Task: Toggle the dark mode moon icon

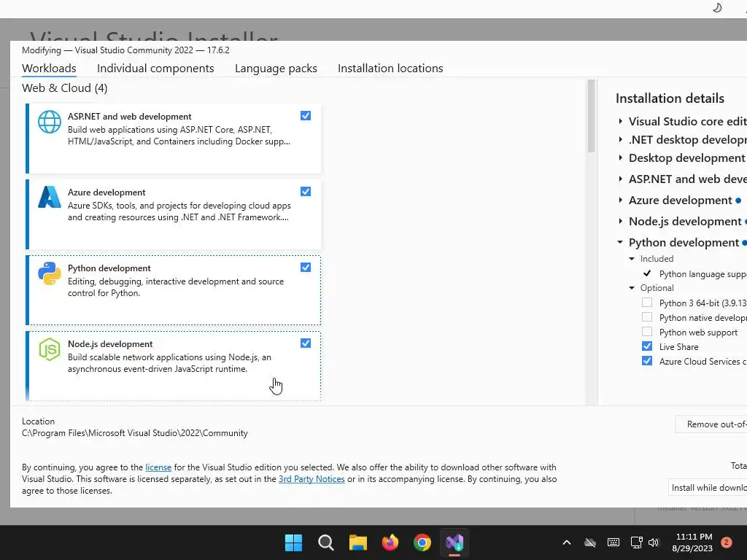Action: 717,7
